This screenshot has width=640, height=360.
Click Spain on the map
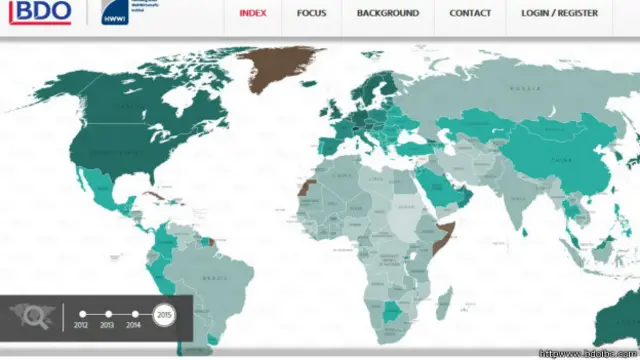330,146
